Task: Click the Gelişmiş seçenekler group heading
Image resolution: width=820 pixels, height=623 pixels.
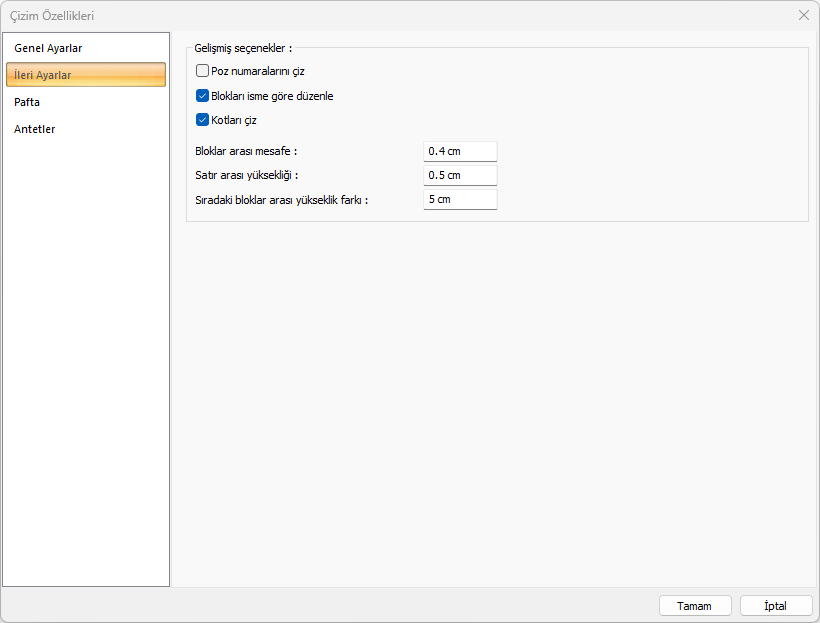Action: coord(243,47)
